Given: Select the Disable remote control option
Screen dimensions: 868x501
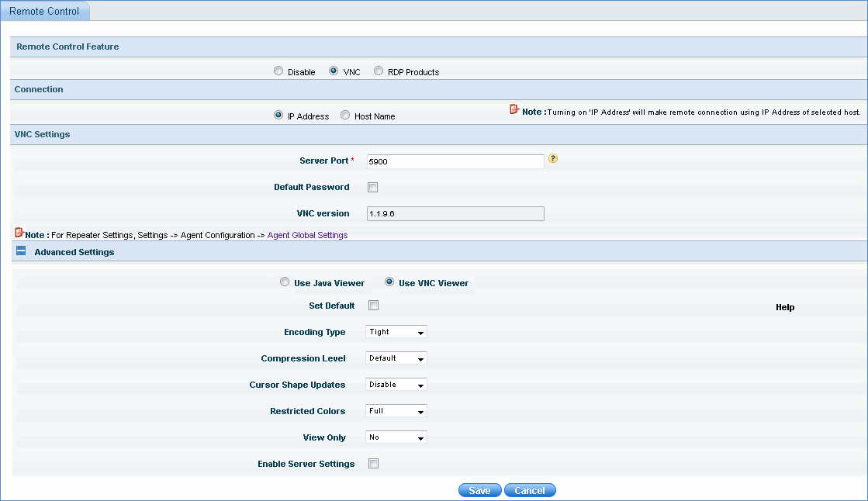Looking at the screenshot, I should click(278, 71).
